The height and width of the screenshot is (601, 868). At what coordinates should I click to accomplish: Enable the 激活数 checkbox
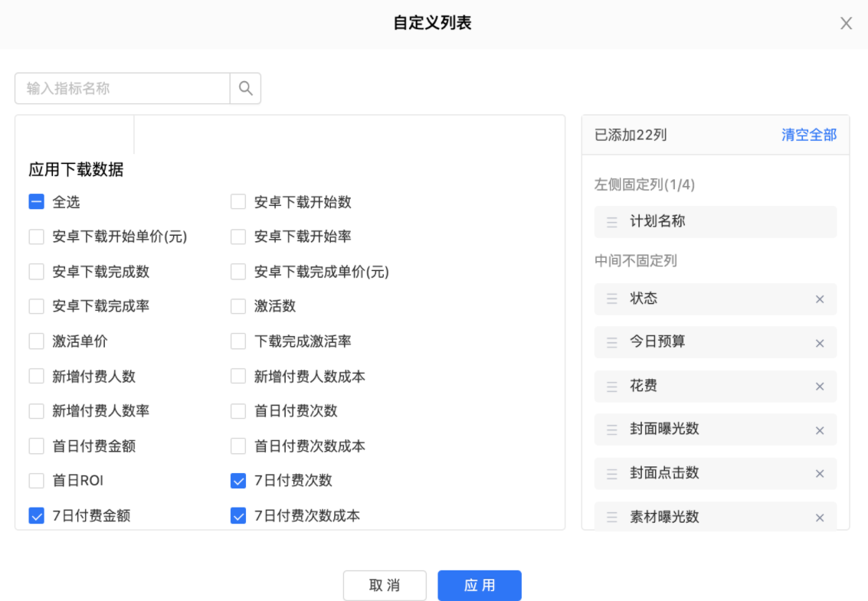pyautogui.click(x=237, y=305)
